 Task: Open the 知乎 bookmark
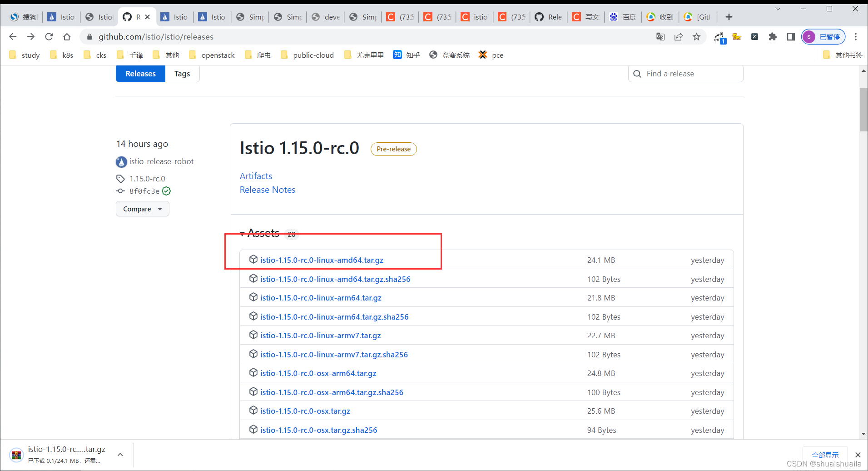[407, 55]
